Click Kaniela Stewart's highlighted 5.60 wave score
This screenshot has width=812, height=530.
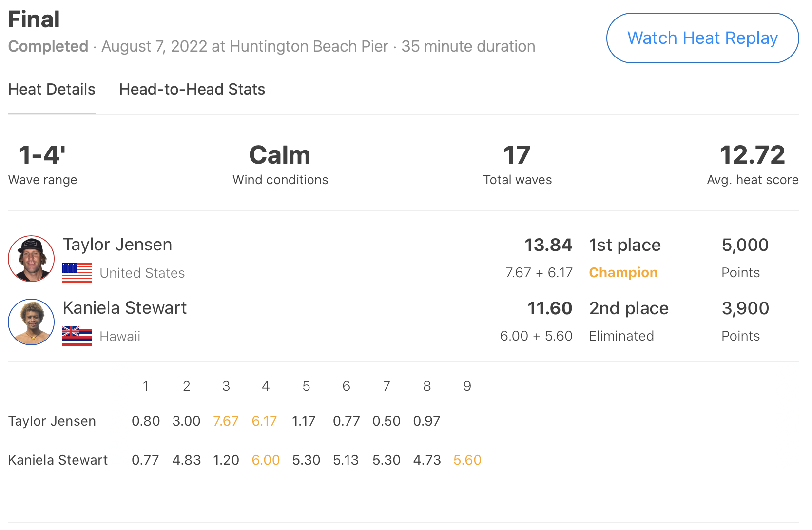pyautogui.click(x=467, y=460)
